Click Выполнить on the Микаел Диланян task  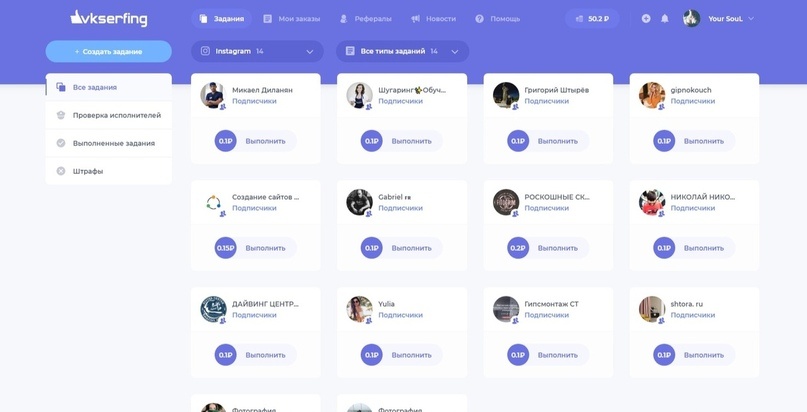coord(266,141)
